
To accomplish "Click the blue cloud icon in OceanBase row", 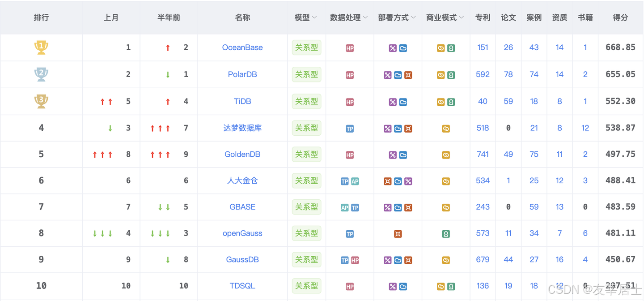I will click(403, 48).
